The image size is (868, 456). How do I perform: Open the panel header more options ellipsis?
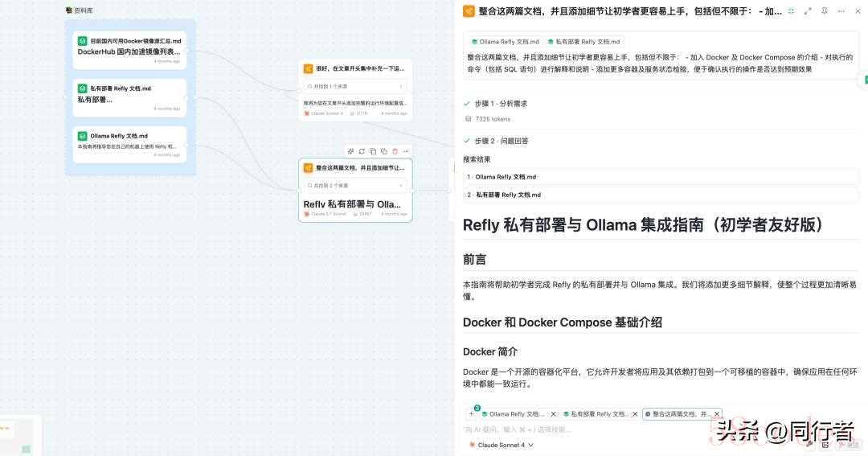coord(841,11)
